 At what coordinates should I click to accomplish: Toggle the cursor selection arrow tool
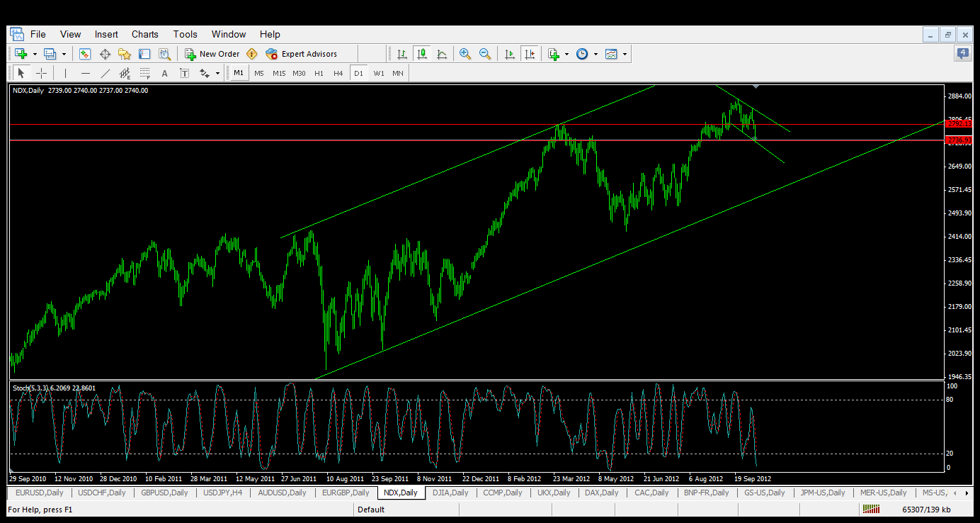click(21, 73)
